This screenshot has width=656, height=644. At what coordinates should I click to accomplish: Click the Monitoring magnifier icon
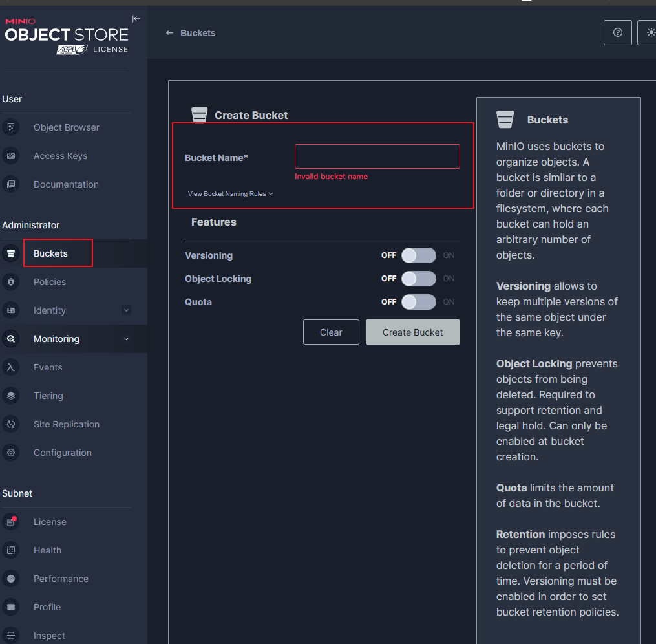click(x=11, y=339)
